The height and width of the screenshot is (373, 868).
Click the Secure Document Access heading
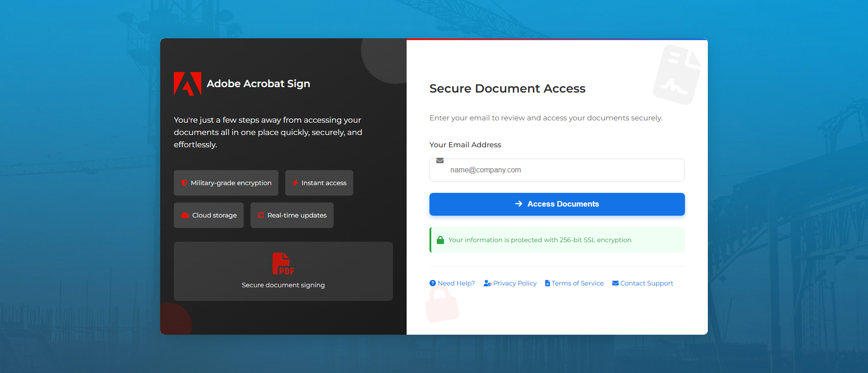[x=507, y=88]
